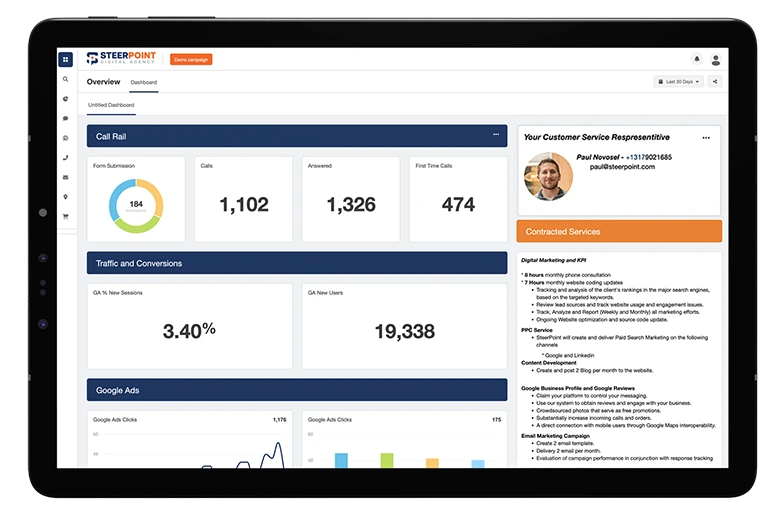Click the search magnifier sidebar icon
The height and width of the screenshot is (518, 780).
coord(66,79)
